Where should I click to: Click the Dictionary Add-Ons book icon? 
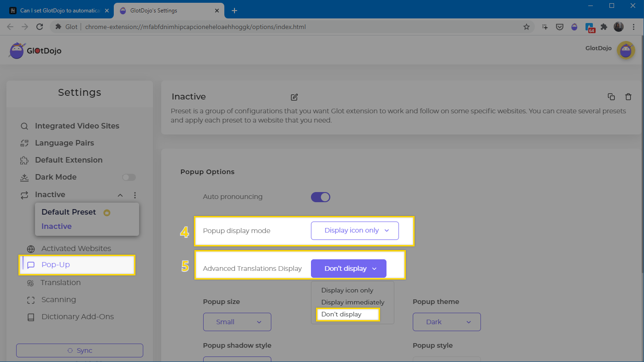coord(31,317)
